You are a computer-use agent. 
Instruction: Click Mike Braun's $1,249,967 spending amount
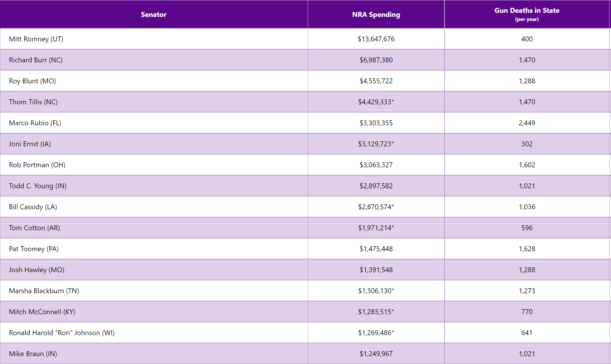(376, 354)
